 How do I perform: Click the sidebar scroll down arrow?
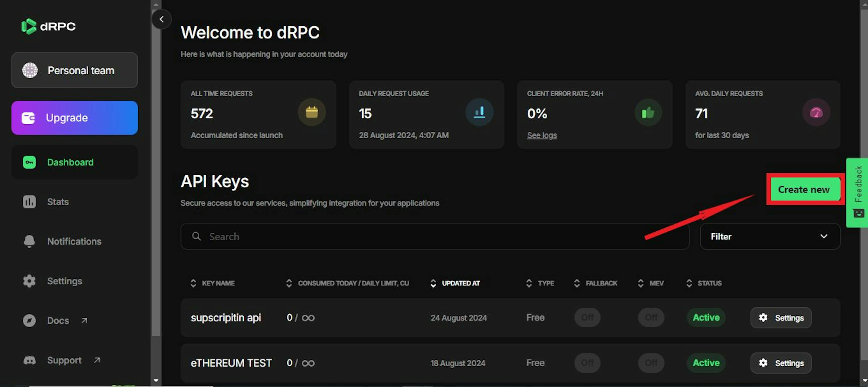pos(156,381)
